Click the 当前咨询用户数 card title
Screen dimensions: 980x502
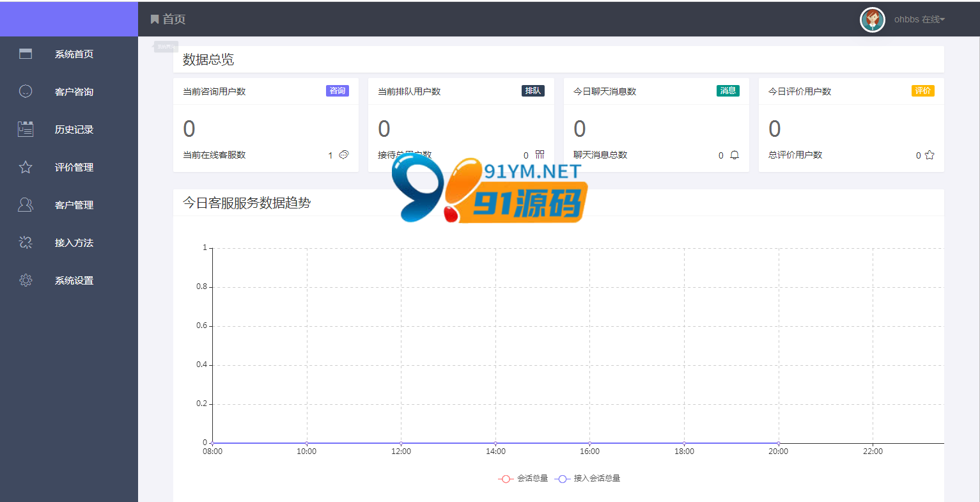pos(214,91)
